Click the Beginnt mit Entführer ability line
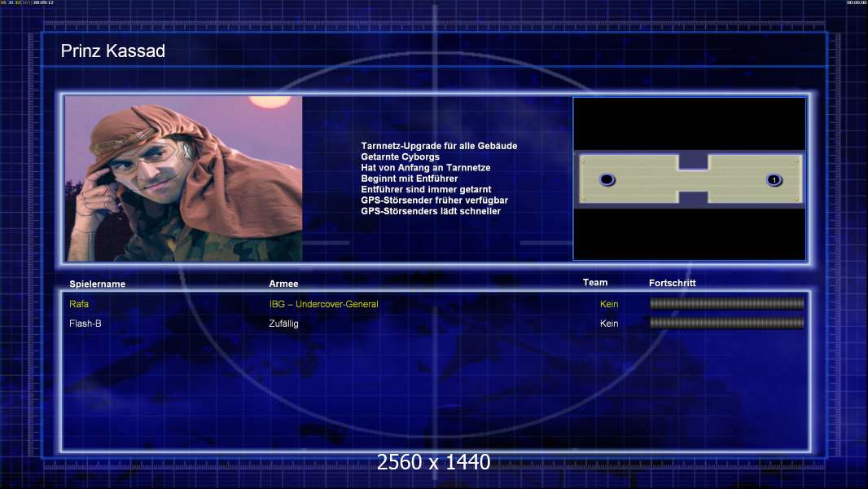868x489 pixels. (410, 178)
